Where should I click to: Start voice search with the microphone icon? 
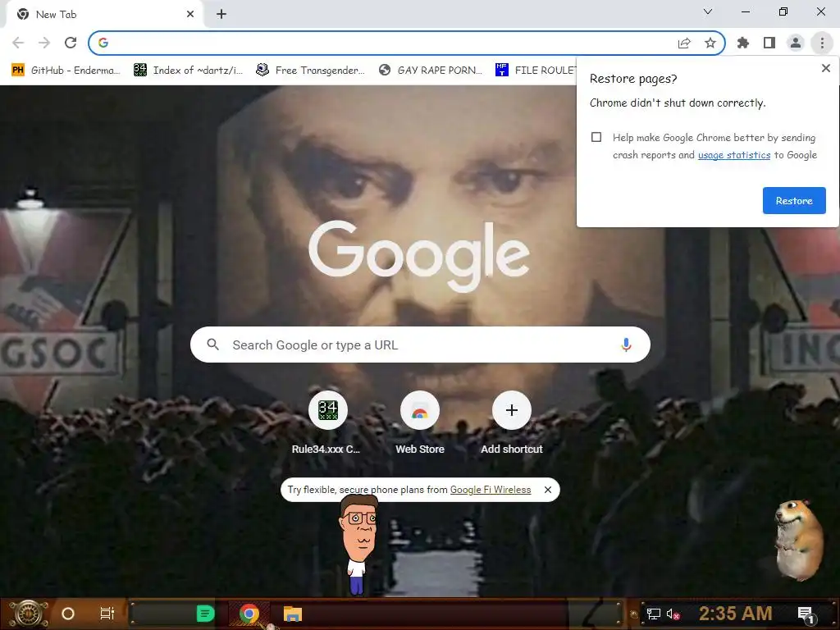tap(626, 345)
